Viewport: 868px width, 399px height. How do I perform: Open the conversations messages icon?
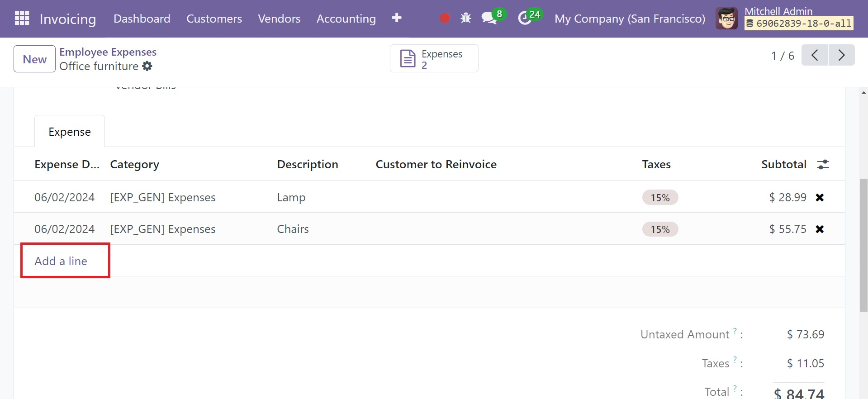(489, 18)
